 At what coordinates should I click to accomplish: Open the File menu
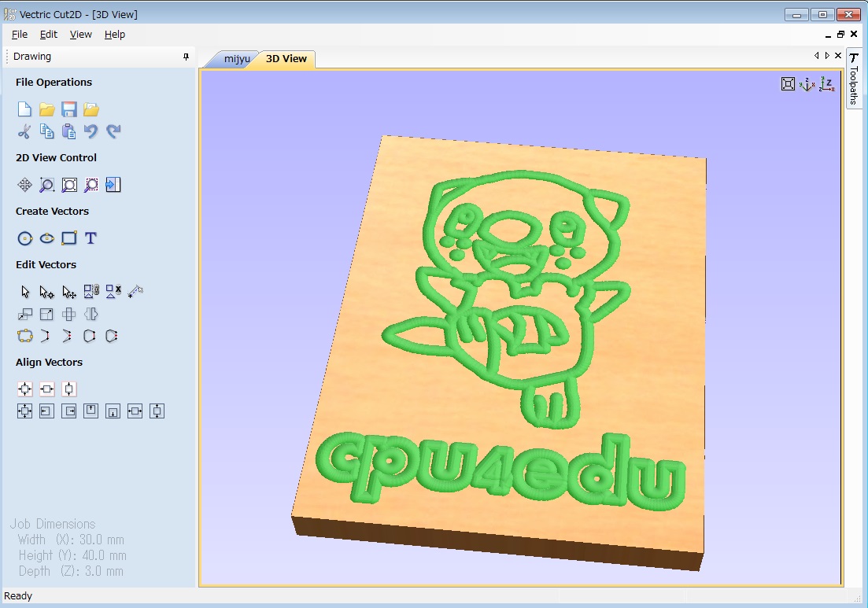pyautogui.click(x=20, y=35)
